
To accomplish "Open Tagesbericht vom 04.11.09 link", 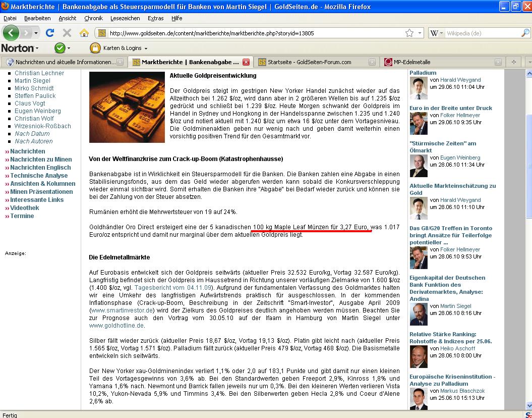I will 173,288.
